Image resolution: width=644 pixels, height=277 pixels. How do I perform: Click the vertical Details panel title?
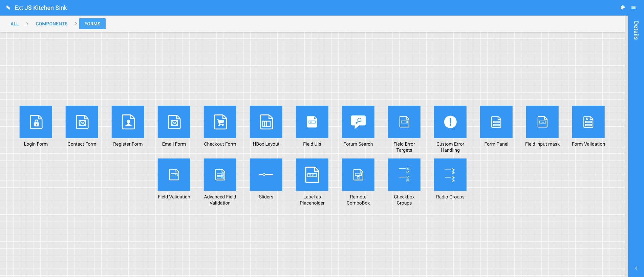[636, 30]
